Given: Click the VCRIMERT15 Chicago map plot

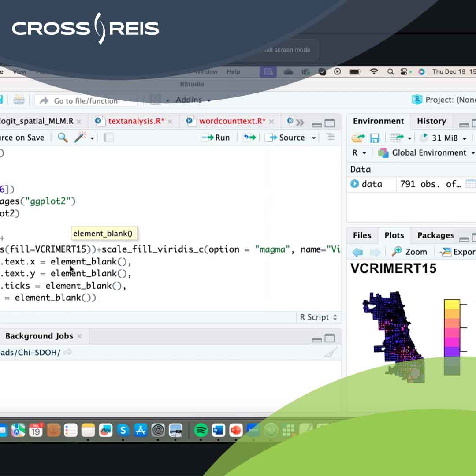Looking at the screenshot, I should tap(394, 336).
